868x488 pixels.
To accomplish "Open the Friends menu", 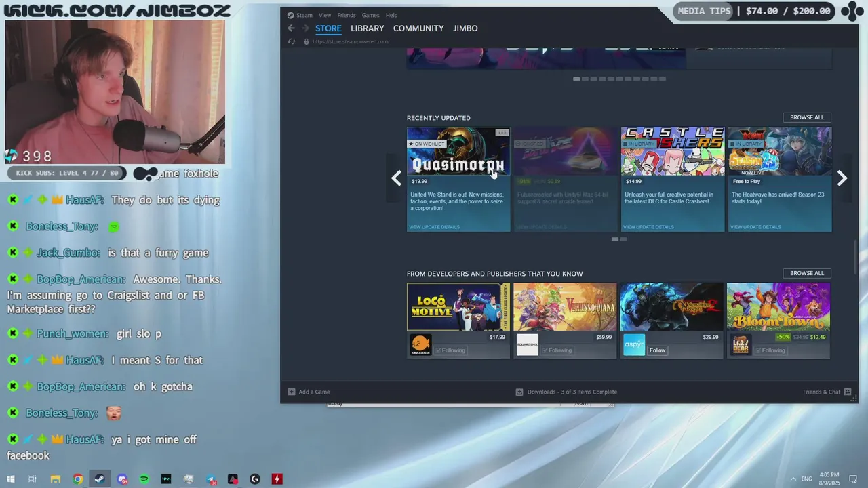I will point(347,15).
